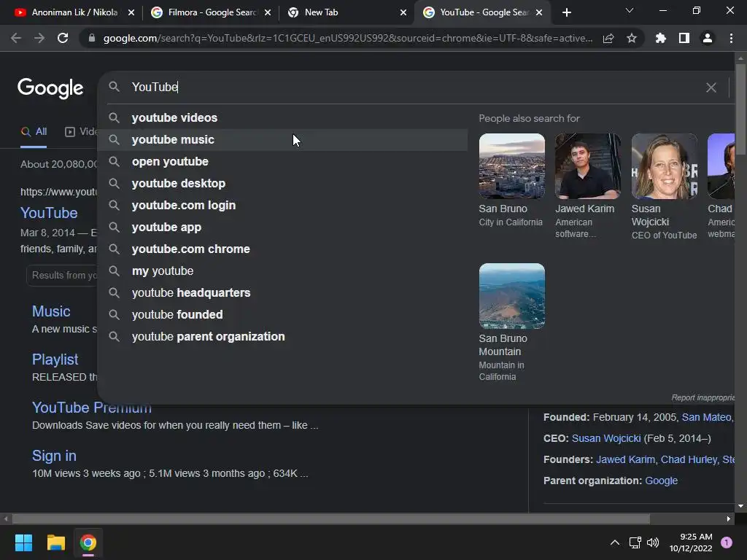Open the volume tray icon
The width and height of the screenshot is (747, 560).
653,542
